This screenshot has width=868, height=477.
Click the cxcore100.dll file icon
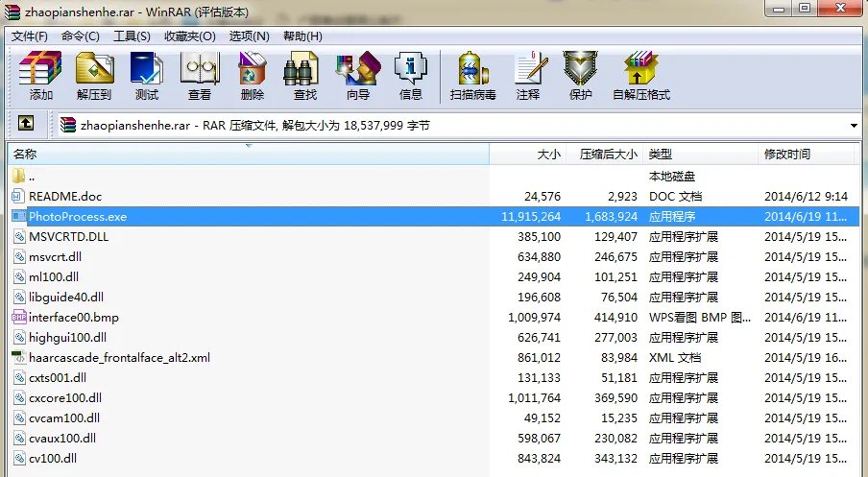(19, 398)
